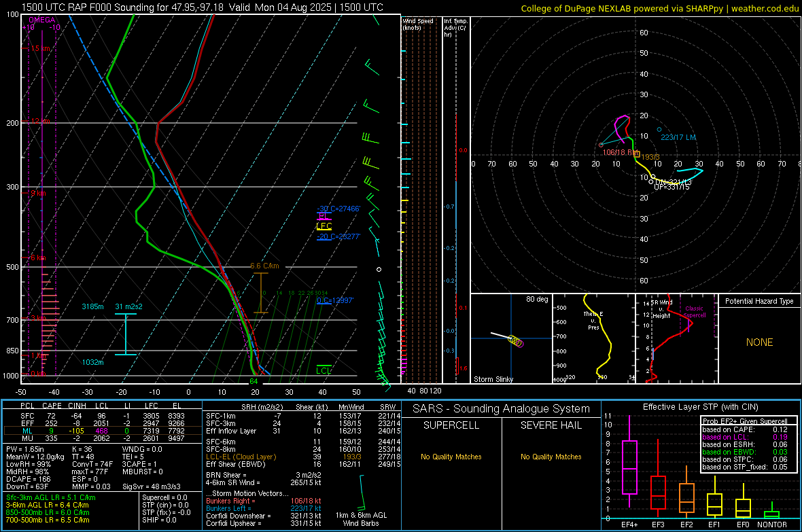The width and height of the screenshot is (802, 532).
Task: Click the yellow LFC level label
Action: pyautogui.click(x=324, y=226)
